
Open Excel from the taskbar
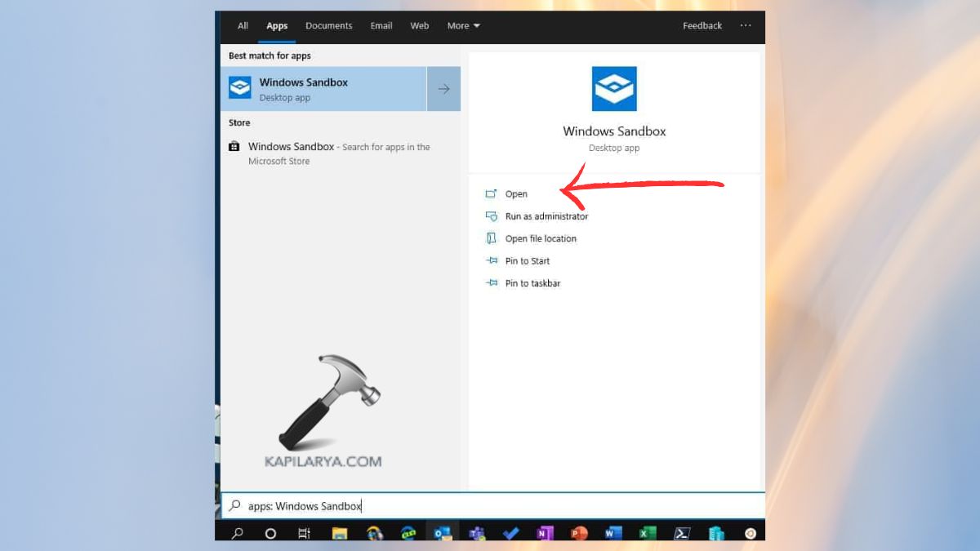pyautogui.click(x=645, y=534)
